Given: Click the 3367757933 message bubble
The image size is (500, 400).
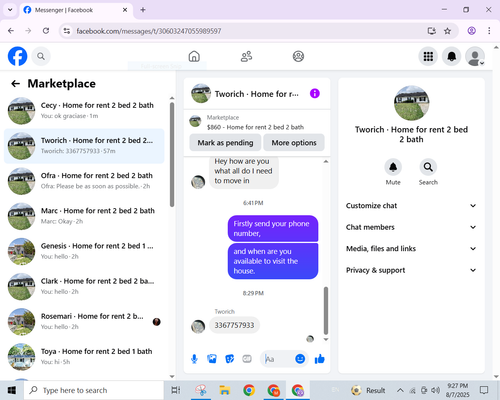Looking at the screenshot, I should click(234, 325).
